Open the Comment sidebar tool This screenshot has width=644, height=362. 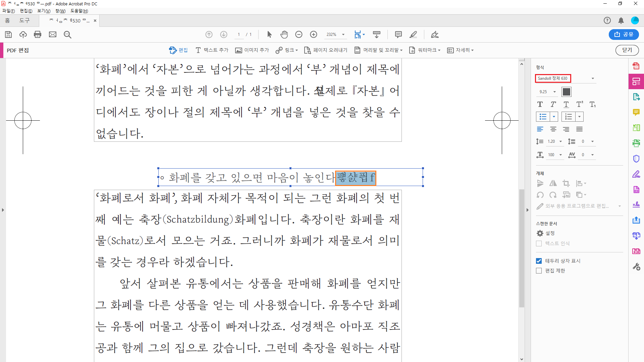click(x=636, y=112)
